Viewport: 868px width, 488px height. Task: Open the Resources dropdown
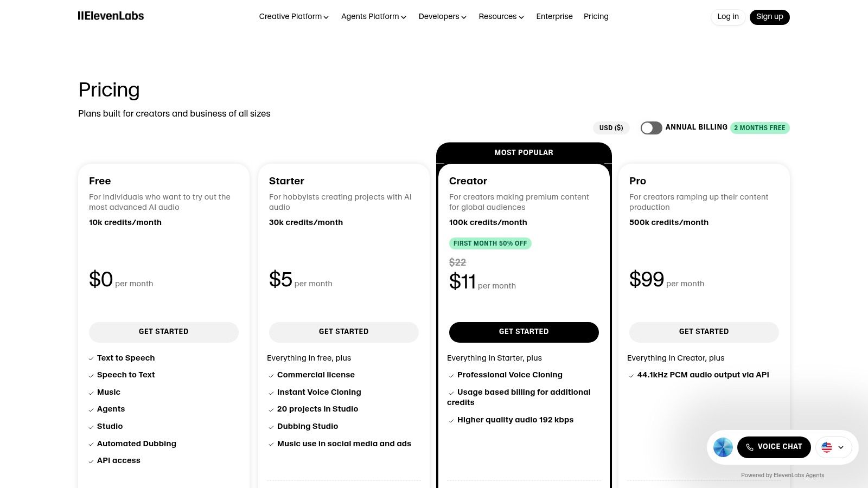click(501, 17)
